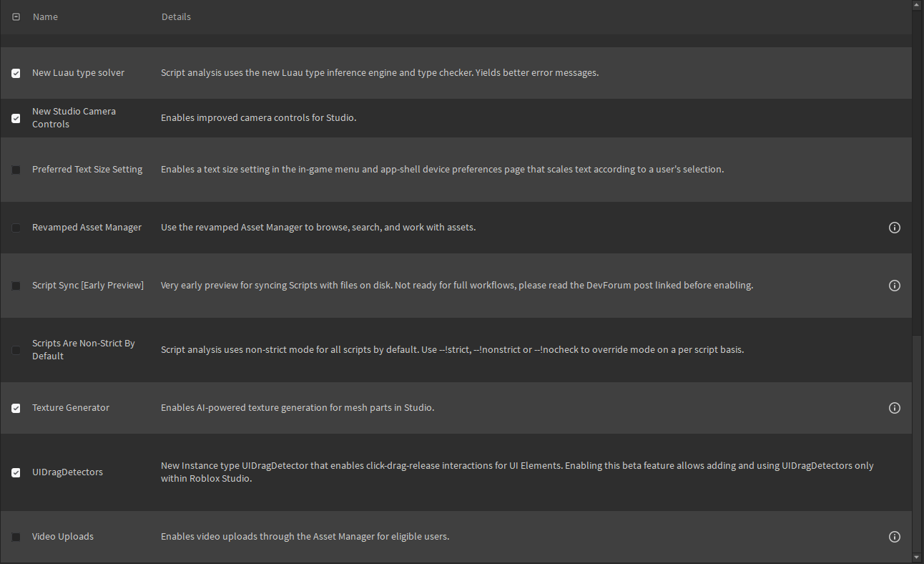
Task: Disable the UIDragDetectors checkbox
Action: [x=16, y=472]
